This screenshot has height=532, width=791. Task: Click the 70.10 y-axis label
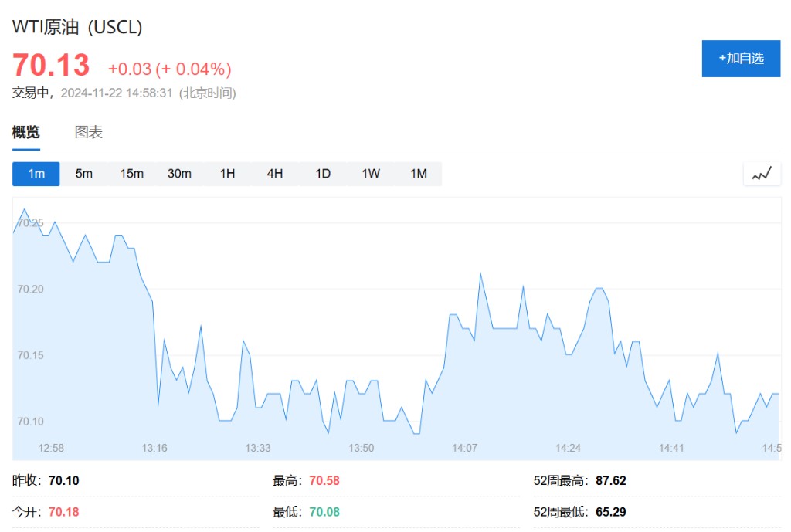pyautogui.click(x=31, y=422)
